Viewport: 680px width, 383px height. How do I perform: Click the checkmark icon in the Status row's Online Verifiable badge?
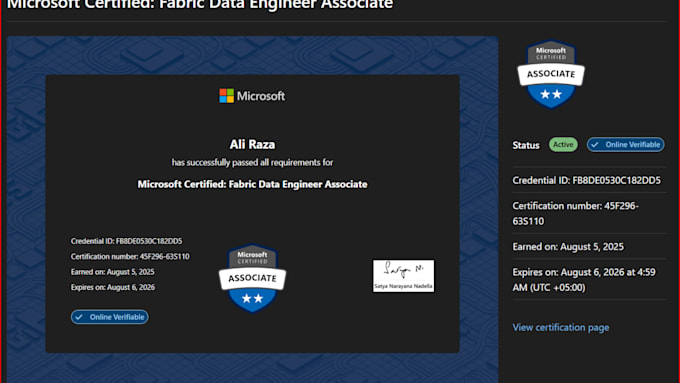595,144
